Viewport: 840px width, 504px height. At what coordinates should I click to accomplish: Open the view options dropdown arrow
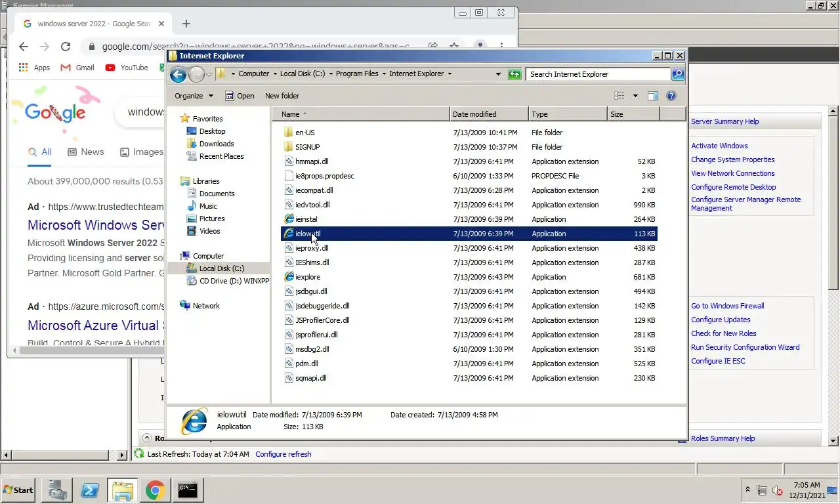[x=635, y=96]
